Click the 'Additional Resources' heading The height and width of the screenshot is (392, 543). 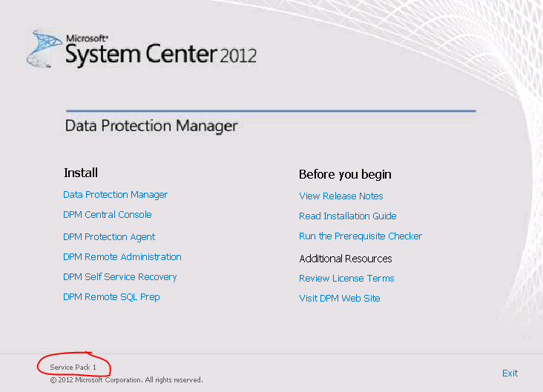pyautogui.click(x=346, y=259)
